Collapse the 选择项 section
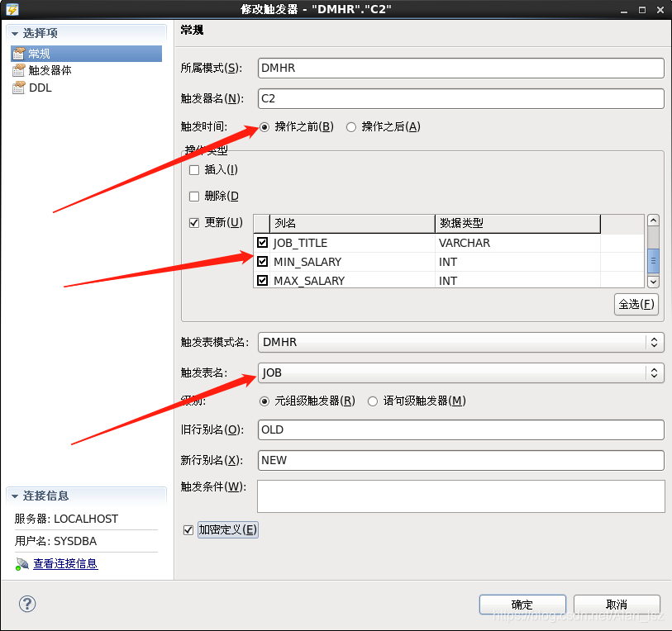Screen dimensions: 672x631 point(15,33)
